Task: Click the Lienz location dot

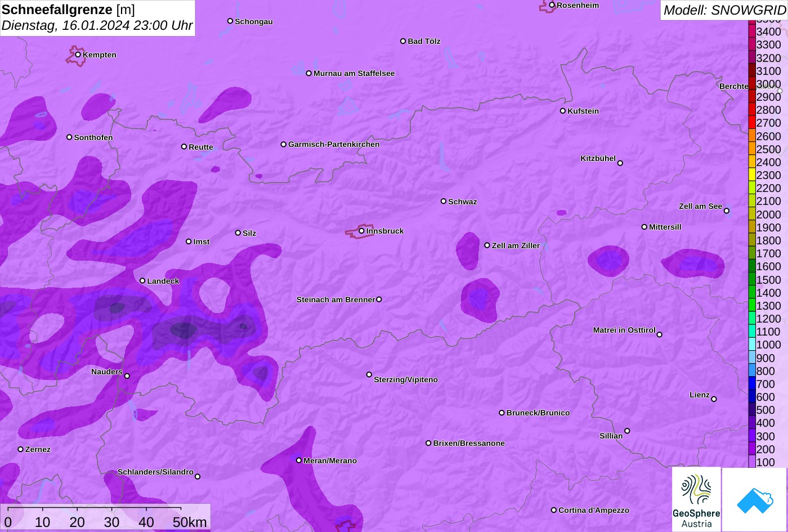Action: [x=714, y=399]
